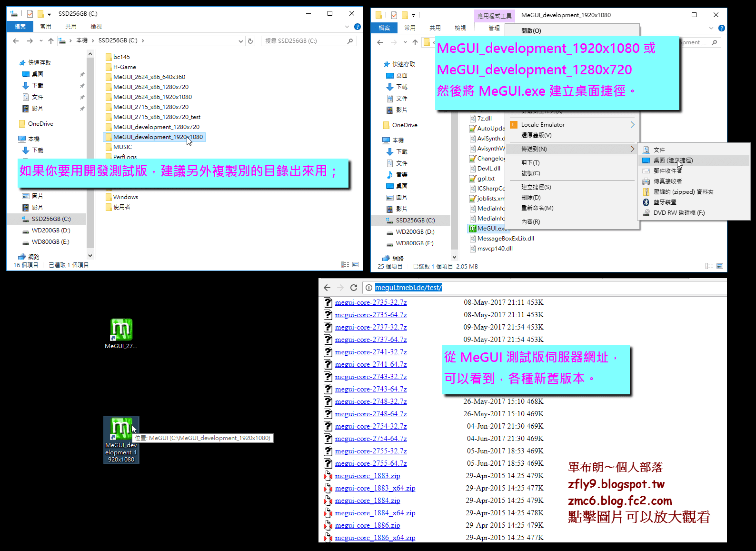Image resolution: width=756 pixels, height=551 pixels.
Task: Open megui-core-2737-64.7z download link
Action: click(371, 340)
